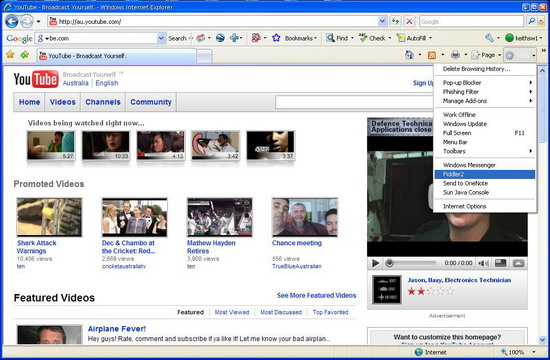Image resolution: width=550 pixels, height=360 pixels.
Task: Click the Google toolbar Find button
Action: pyautogui.click(x=337, y=38)
